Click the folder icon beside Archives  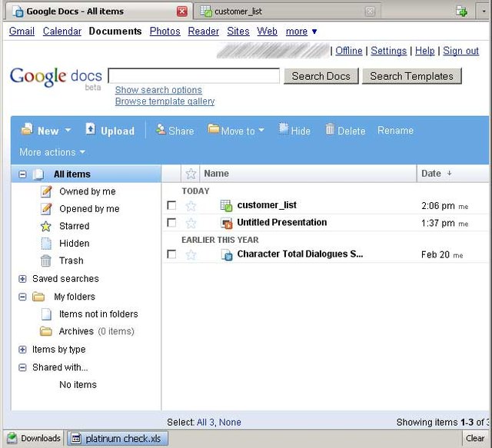tap(46, 331)
